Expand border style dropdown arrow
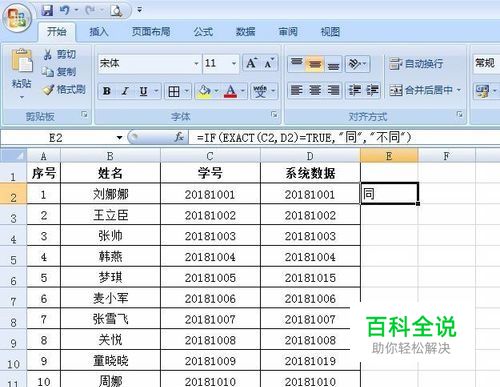Image resolution: width=500 pixels, height=387 pixels. 186,91
